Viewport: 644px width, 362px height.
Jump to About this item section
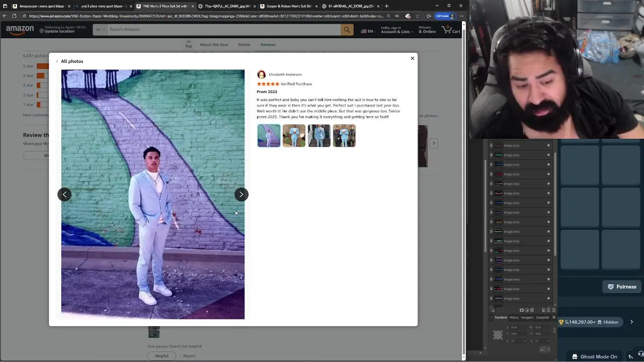click(x=214, y=45)
